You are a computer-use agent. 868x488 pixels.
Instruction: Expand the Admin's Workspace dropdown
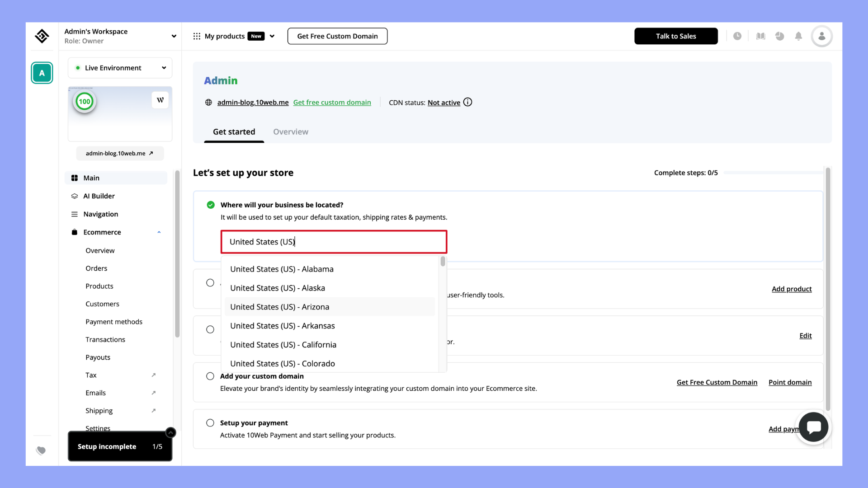tap(174, 36)
